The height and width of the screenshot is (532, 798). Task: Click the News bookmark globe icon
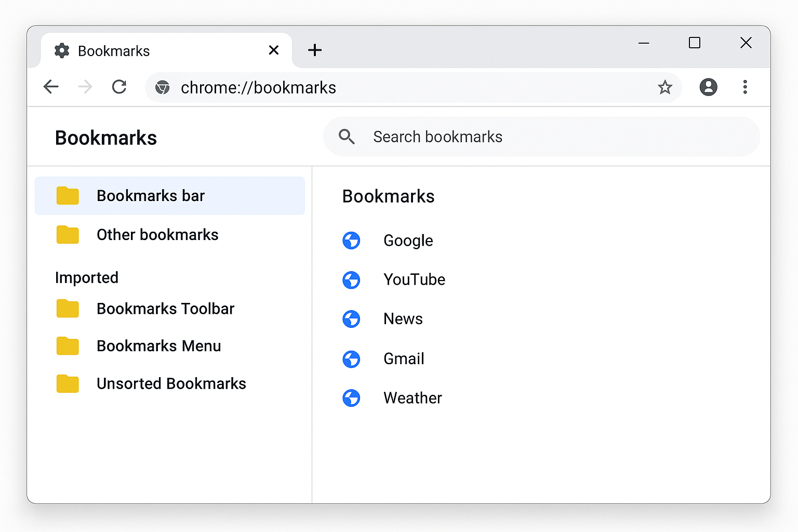click(352, 319)
